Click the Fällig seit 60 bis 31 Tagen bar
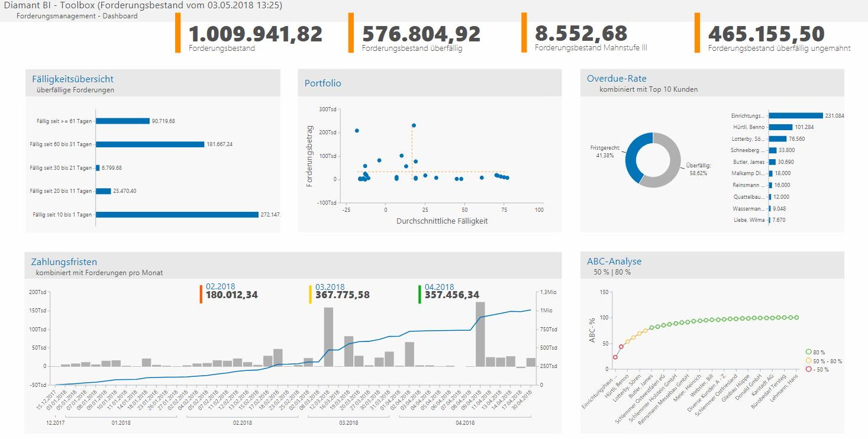The height and width of the screenshot is (439, 868). (x=150, y=144)
